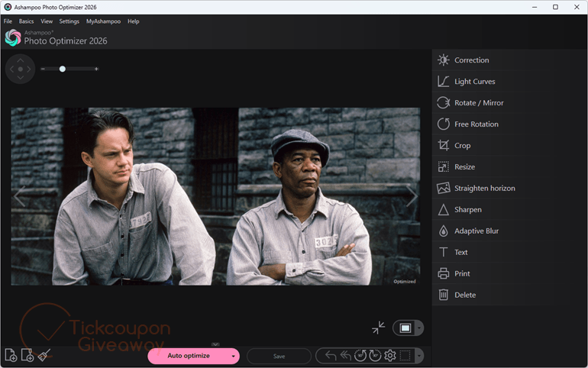Screen dimensions: 588x368
Task: Open the gear settings icon
Action: 390,356
